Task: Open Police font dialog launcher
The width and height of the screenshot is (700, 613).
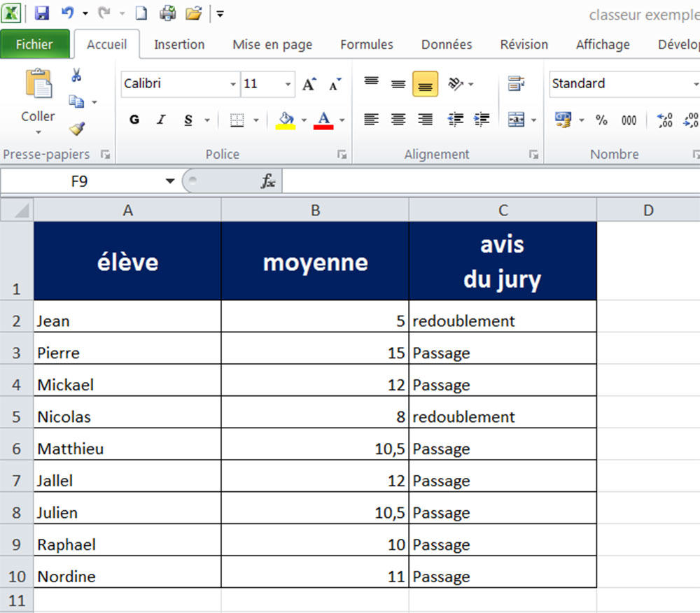Action: [342, 155]
